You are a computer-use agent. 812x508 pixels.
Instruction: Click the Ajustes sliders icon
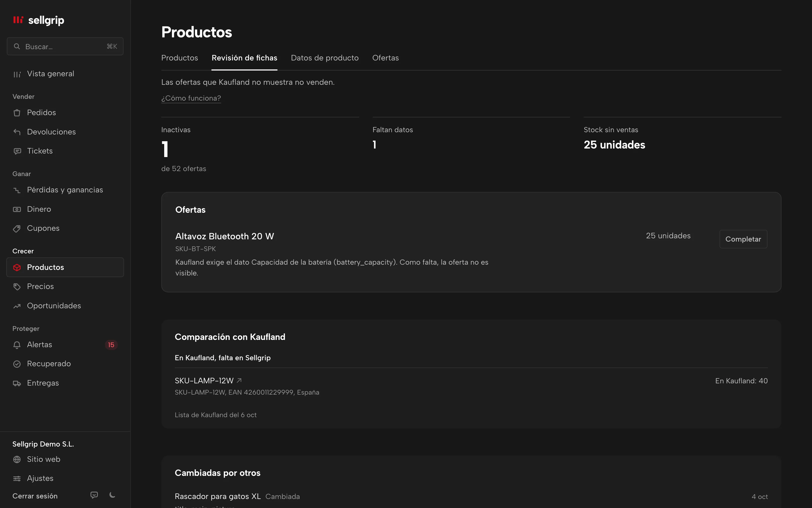pyautogui.click(x=17, y=478)
